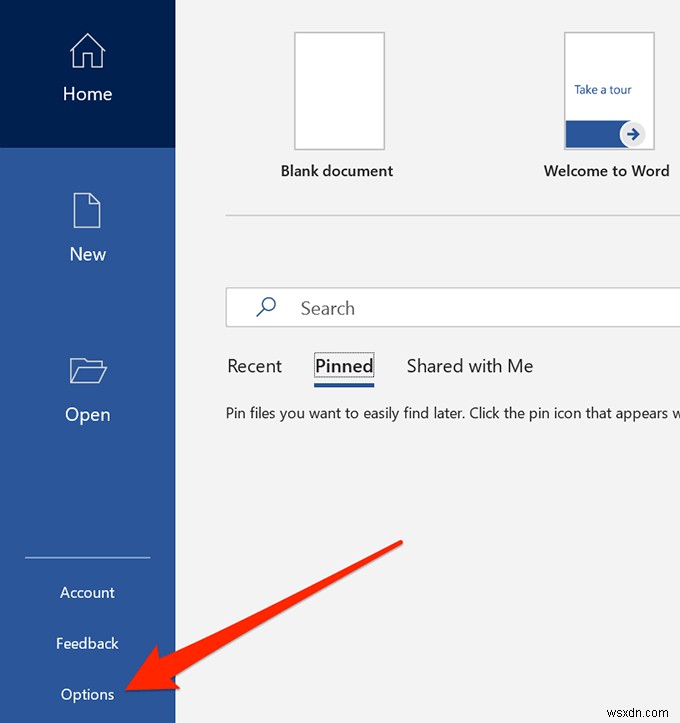Click the Welcome to Word caption
680x723 pixels.
click(606, 171)
